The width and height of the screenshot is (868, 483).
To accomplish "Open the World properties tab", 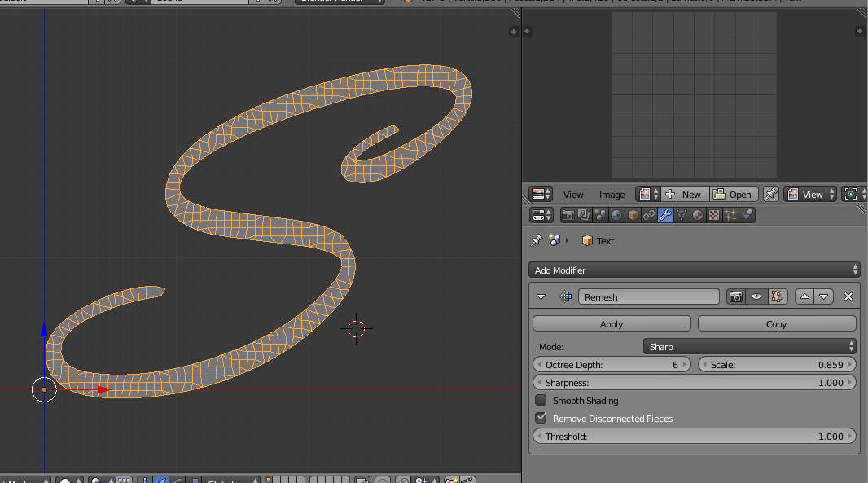I will [x=616, y=215].
